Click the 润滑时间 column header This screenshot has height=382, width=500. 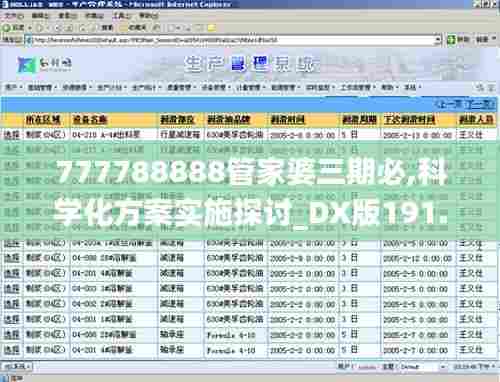[288, 119]
